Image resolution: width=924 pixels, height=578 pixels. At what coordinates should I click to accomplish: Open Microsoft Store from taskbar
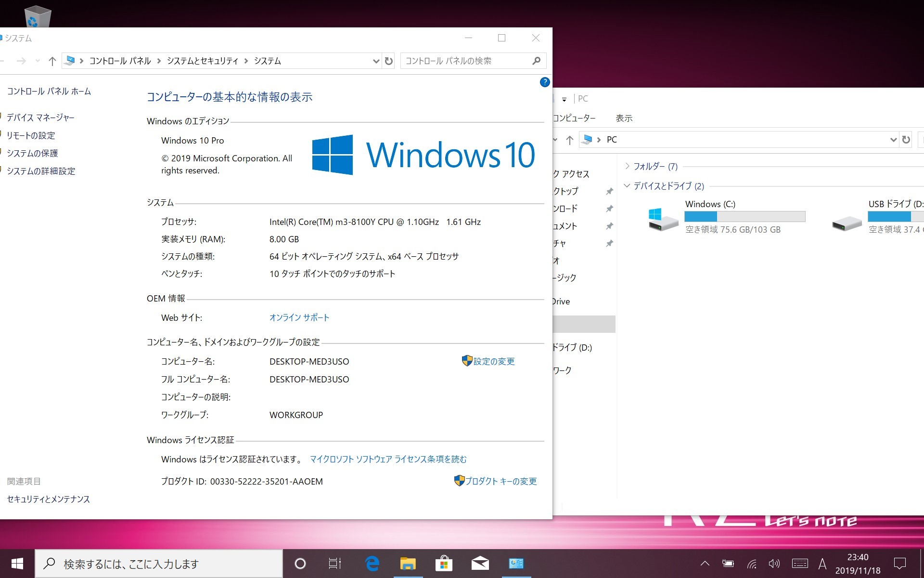444,563
